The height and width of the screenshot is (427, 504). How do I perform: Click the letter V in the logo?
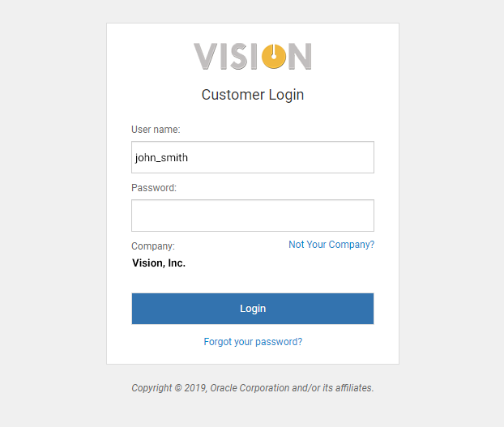pyautogui.click(x=206, y=56)
